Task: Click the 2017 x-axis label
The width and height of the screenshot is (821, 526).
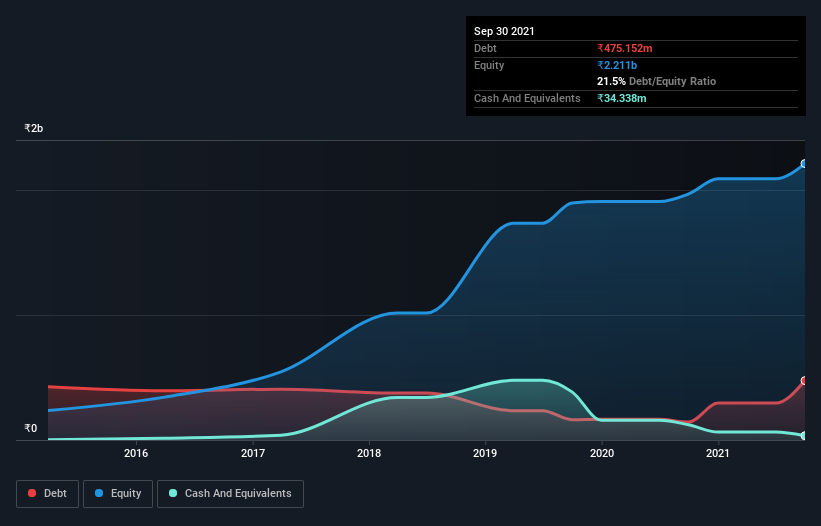Action: pyautogui.click(x=253, y=453)
